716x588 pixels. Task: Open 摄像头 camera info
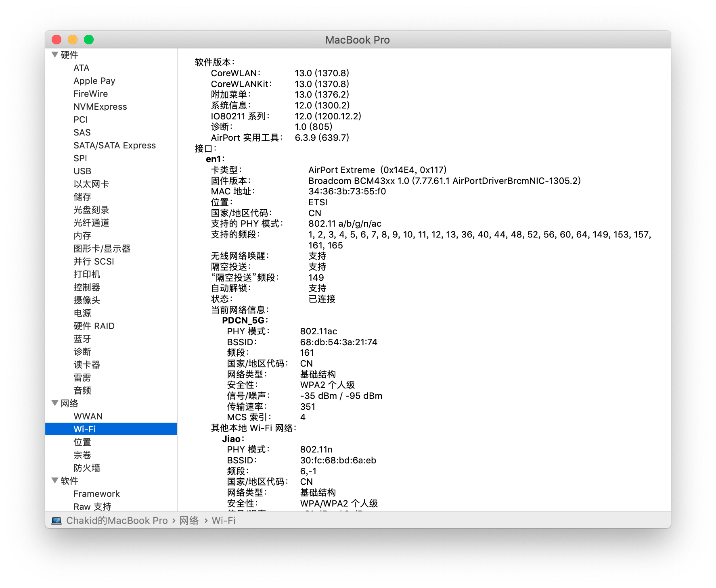click(87, 300)
